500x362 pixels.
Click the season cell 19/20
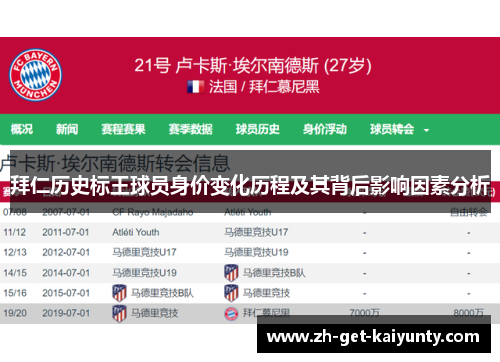click(15, 313)
